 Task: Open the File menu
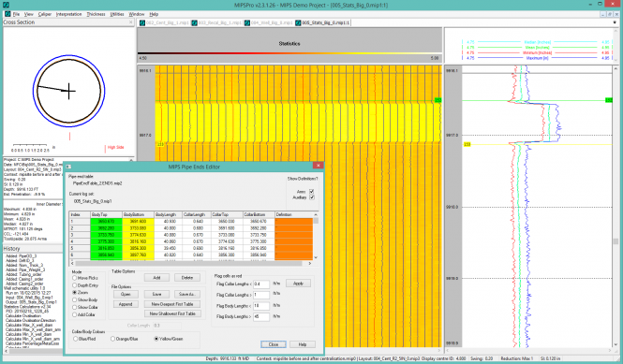[x=16, y=14]
